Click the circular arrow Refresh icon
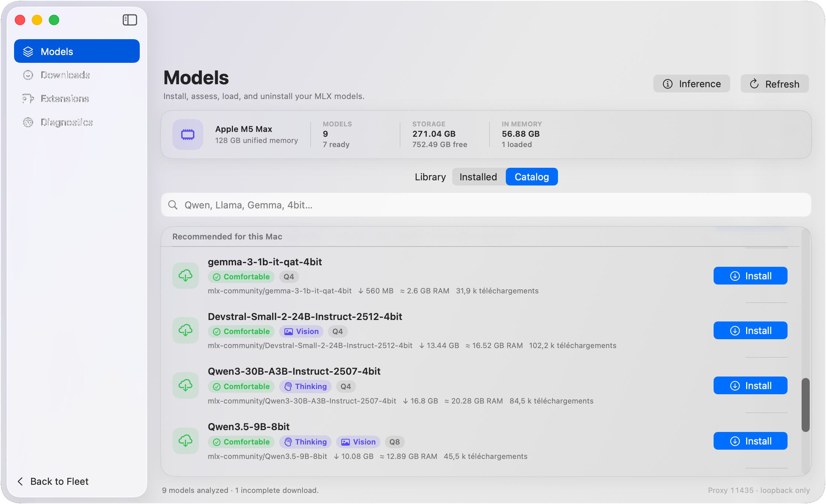This screenshot has width=826, height=504. 754,84
